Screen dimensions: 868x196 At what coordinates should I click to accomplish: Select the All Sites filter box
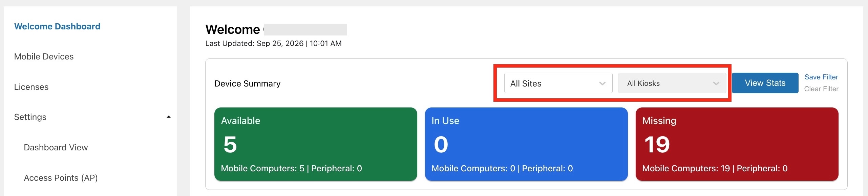point(558,83)
